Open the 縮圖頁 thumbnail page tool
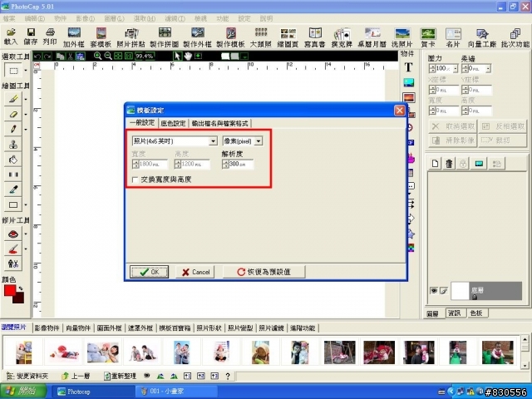The width and height of the screenshot is (532, 399). click(288, 37)
